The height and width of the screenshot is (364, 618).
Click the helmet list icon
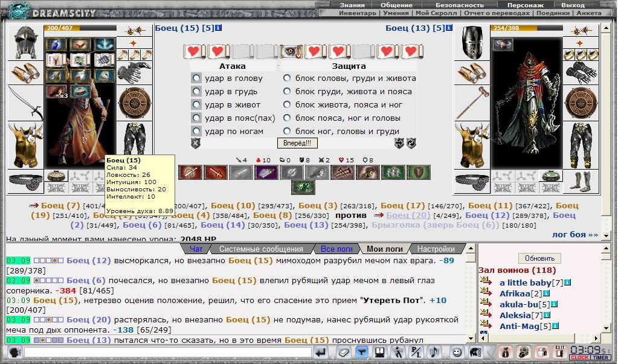click(475, 352)
